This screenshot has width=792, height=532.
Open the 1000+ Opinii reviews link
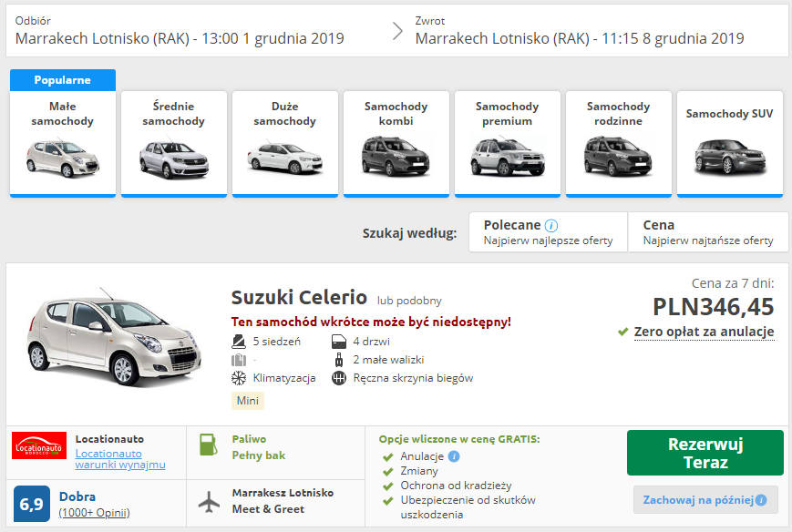94,513
